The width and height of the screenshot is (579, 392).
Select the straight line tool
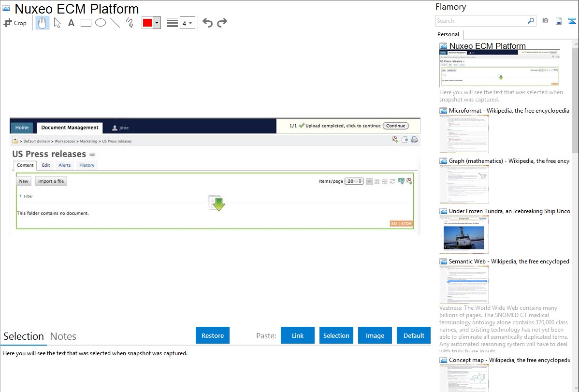115,23
